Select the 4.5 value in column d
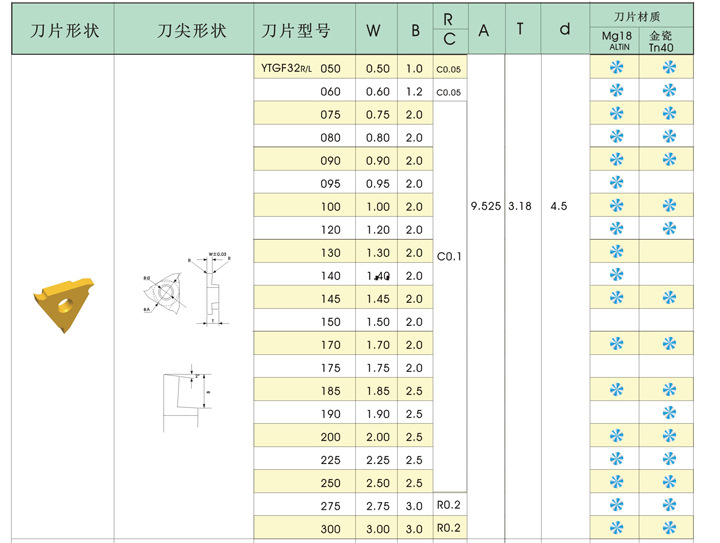This screenshot has width=720, height=543. pyautogui.click(x=559, y=206)
